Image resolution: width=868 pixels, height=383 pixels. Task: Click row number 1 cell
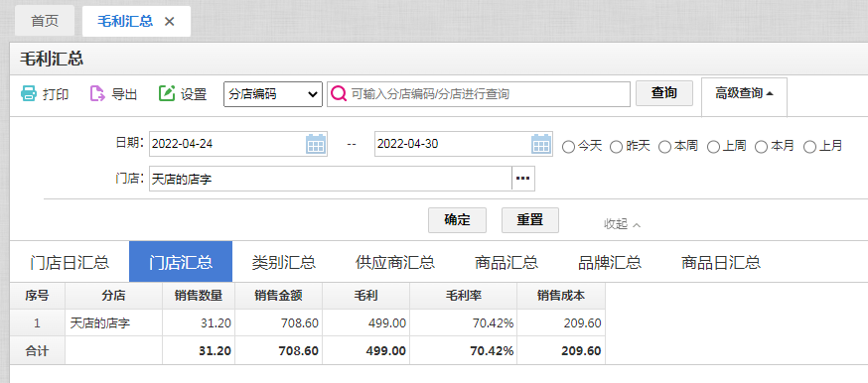[x=37, y=322]
